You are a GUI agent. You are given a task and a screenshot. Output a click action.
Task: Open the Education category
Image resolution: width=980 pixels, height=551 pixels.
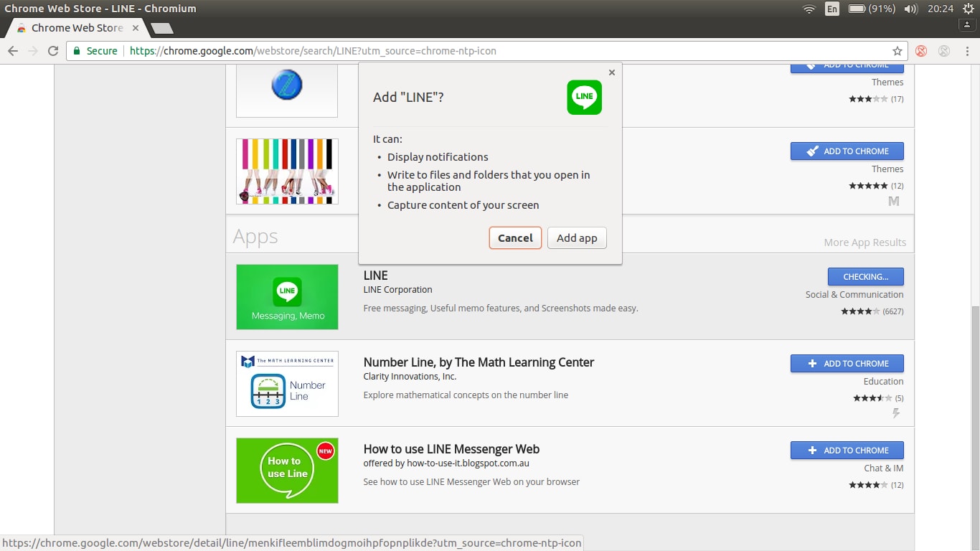pos(883,382)
